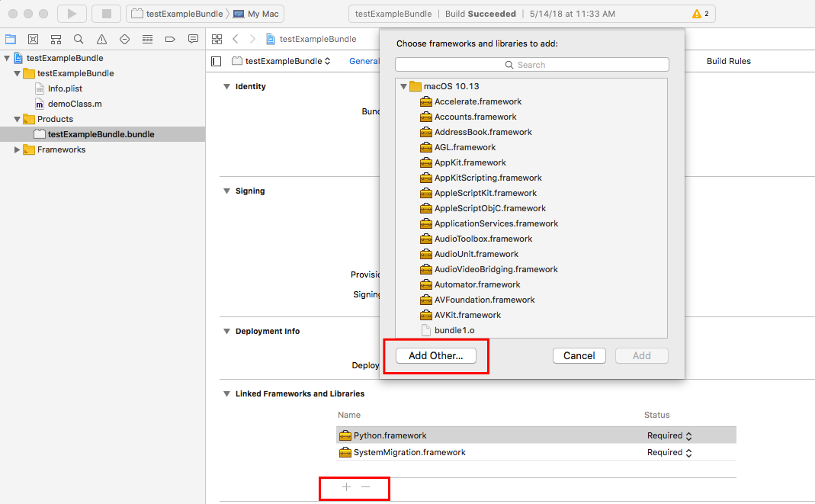Collapse the Deployment Info section

click(x=226, y=332)
